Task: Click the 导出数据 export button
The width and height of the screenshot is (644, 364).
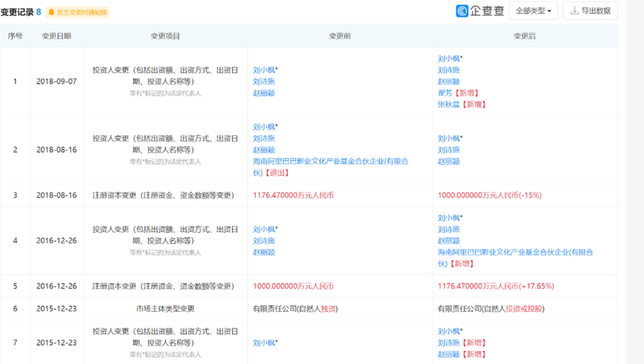Action: (x=590, y=10)
